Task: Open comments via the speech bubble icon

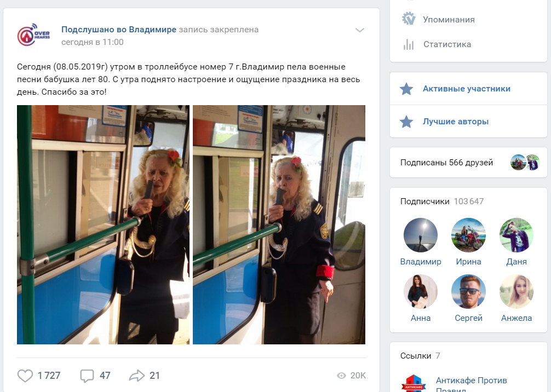Action: click(87, 376)
